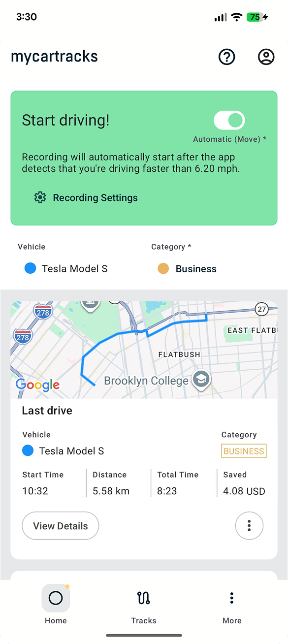Open Recording Settings via gear icon

pos(40,197)
